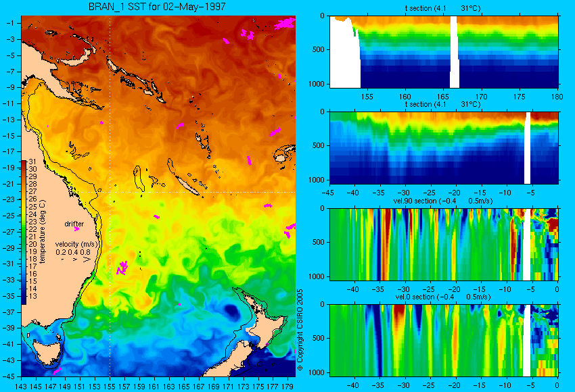The height and width of the screenshot is (392, 575).
Task: Click the 't section' title above longitude panel
Action: click(x=442, y=8)
